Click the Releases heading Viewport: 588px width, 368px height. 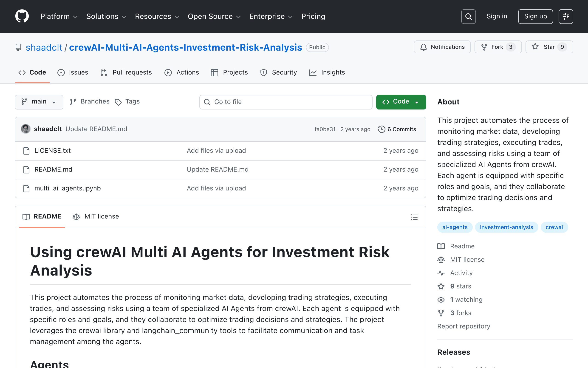pos(454,352)
